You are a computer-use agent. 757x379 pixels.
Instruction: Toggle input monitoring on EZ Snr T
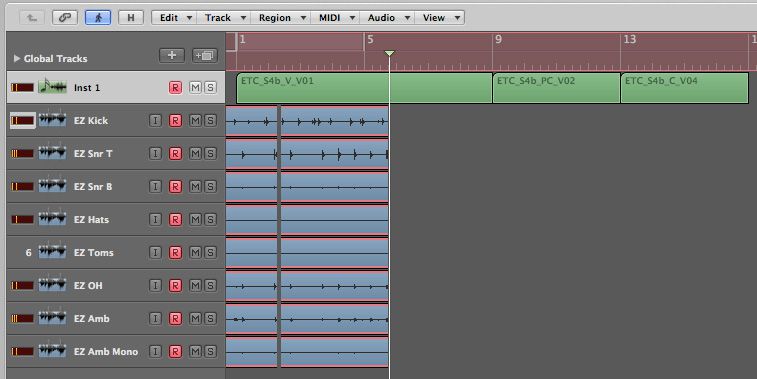(155, 154)
